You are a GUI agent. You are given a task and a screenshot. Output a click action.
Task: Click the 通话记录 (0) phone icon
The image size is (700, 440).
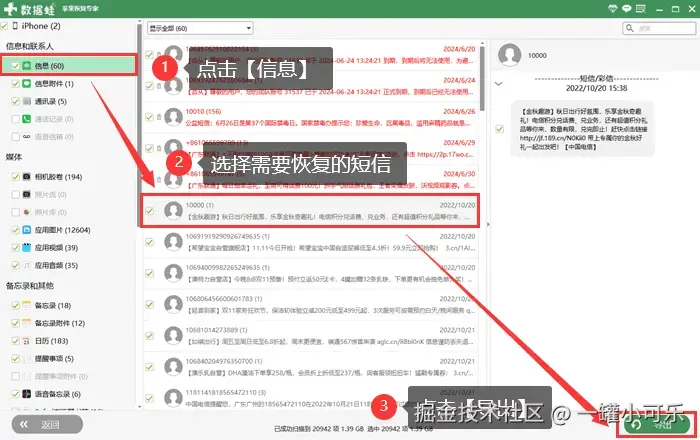pyautogui.click(x=27, y=119)
